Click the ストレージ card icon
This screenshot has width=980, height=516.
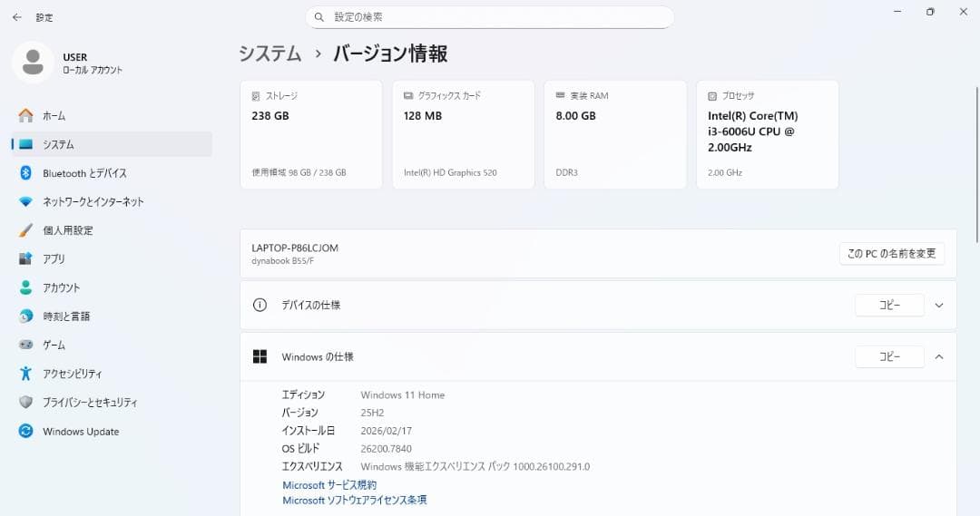click(x=256, y=96)
